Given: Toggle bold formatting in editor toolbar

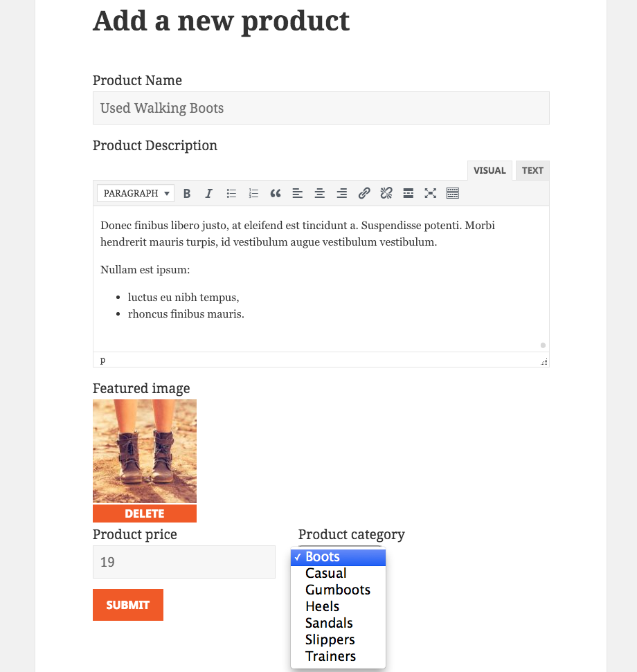Looking at the screenshot, I should [x=187, y=193].
